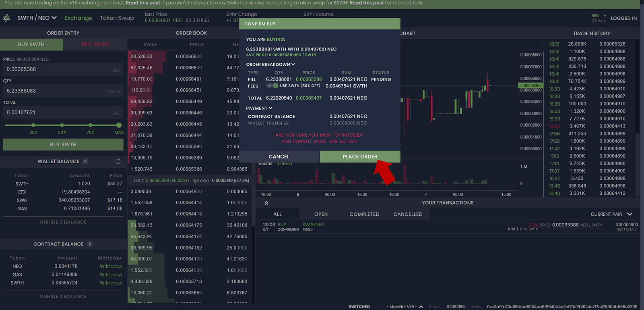
Task: Focus the Price input field
Action: coord(63,69)
